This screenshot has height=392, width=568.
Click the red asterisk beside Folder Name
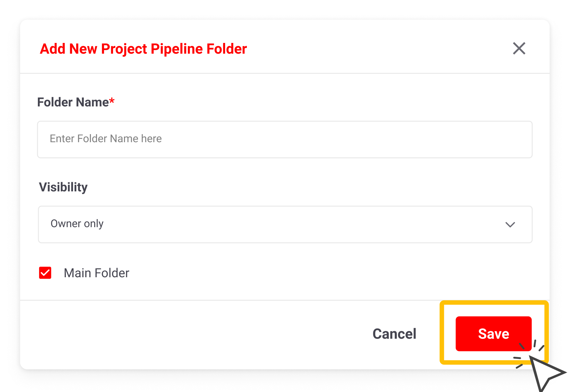(112, 100)
